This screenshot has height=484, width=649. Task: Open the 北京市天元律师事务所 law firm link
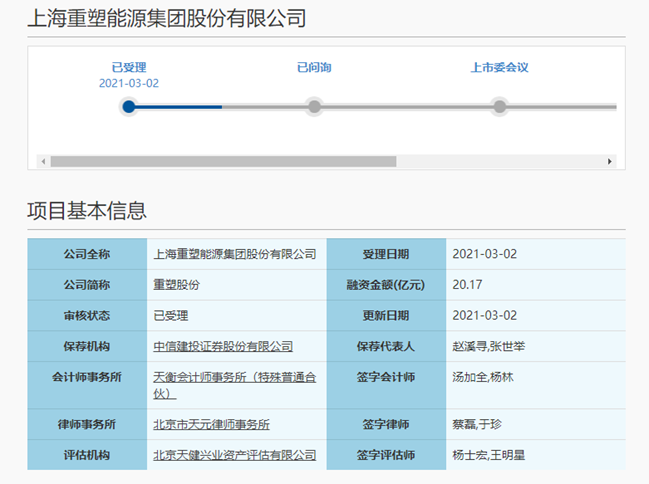click(212, 424)
